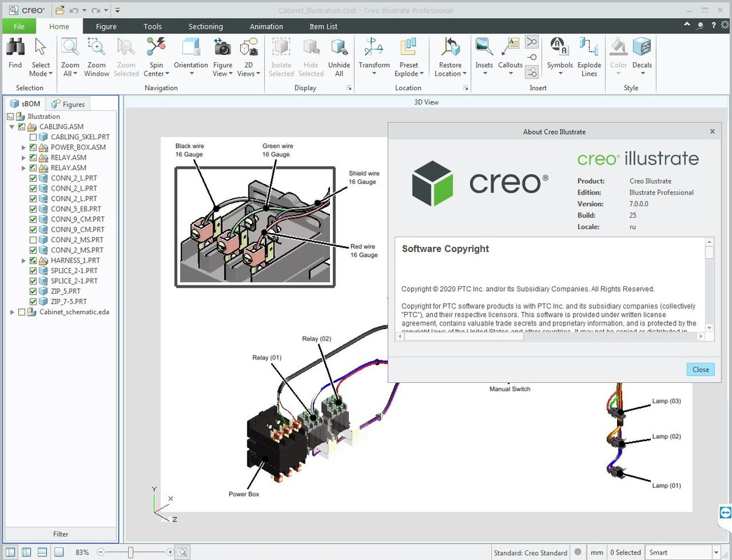This screenshot has width=732, height=560.
Task: Toggle checkbox for CABLING_SKEL.PRT
Action: tap(33, 136)
